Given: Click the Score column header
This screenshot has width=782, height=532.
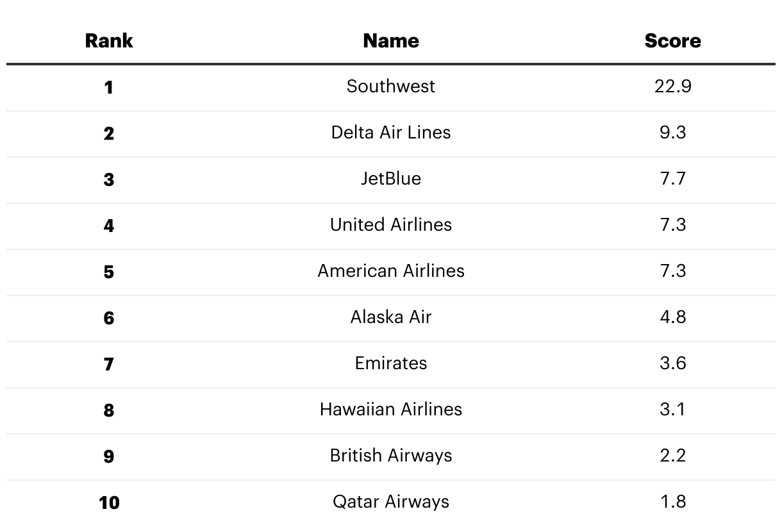Looking at the screenshot, I should (x=672, y=41).
